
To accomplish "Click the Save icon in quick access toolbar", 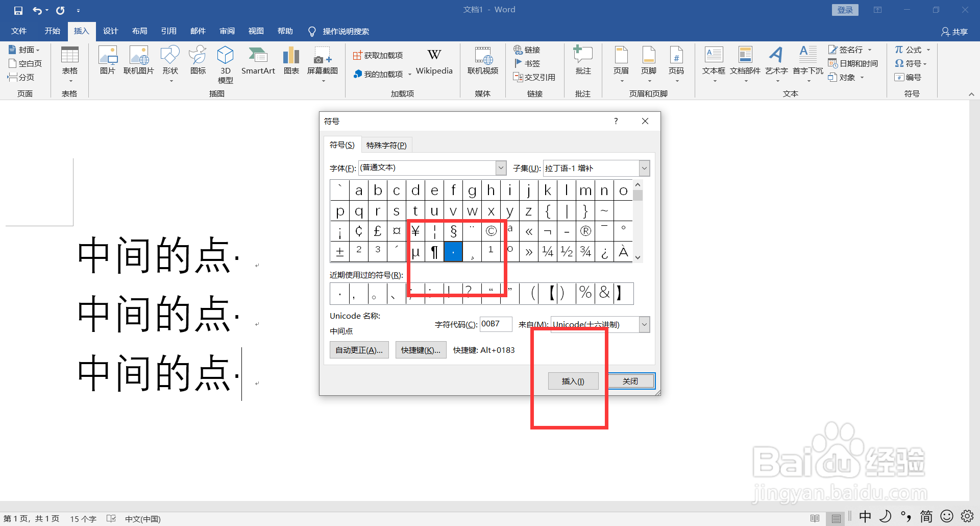I will click(x=18, y=10).
